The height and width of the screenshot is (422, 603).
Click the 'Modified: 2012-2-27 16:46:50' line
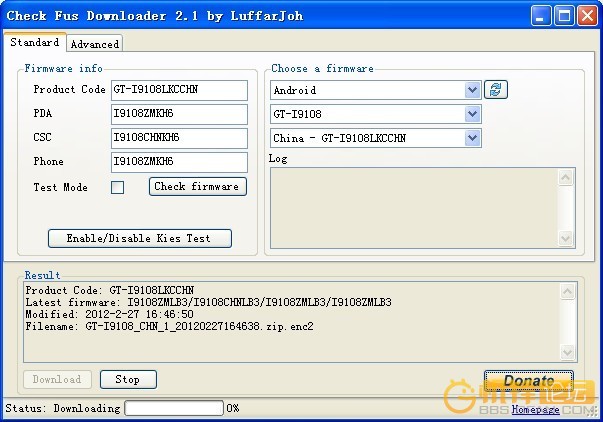(x=110, y=315)
